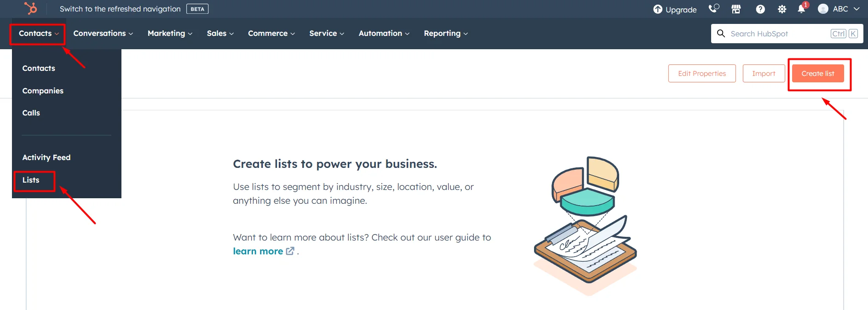Image resolution: width=868 pixels, height=310 pixels.
Task: Open the calling phone icon
Action: pyautogui.click(x=713, y=9)
